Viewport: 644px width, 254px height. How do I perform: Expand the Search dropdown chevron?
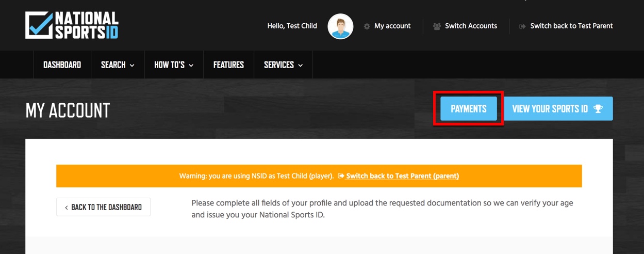click(132, 66)
